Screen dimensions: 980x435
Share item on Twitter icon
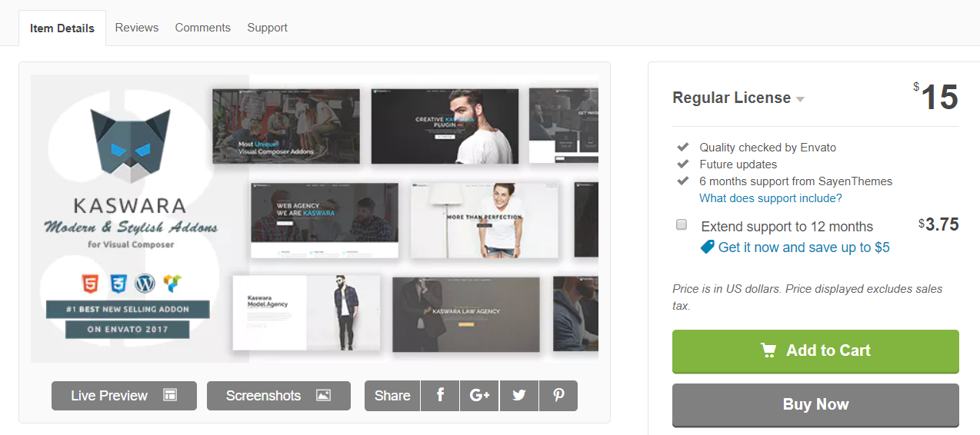tap(519, 395)
